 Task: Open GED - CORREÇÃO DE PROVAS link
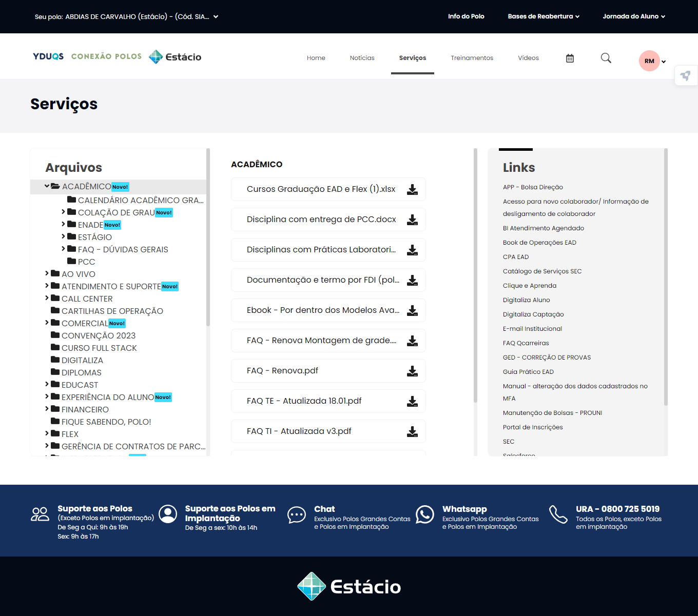[x=547, y=357]
